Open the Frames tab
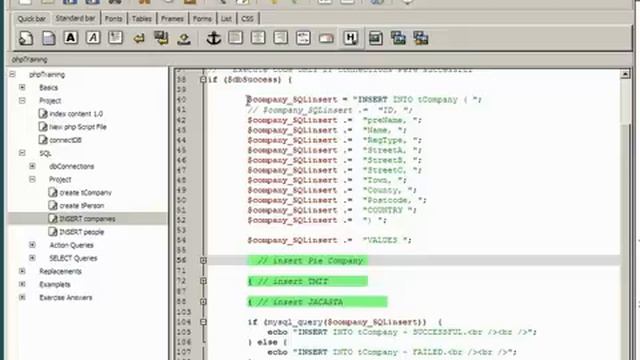 [x=172, y=19]
